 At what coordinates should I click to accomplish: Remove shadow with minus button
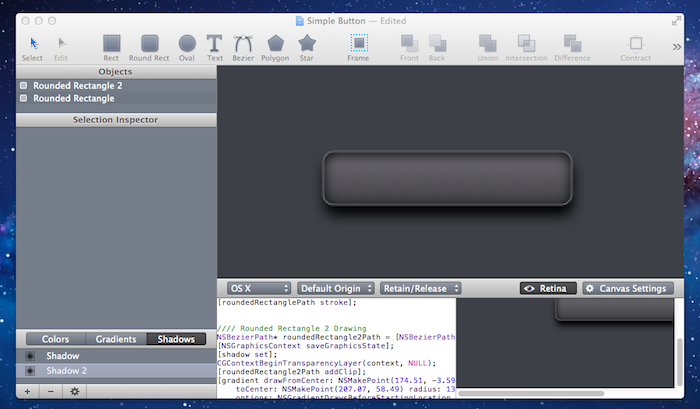[50, 392]
